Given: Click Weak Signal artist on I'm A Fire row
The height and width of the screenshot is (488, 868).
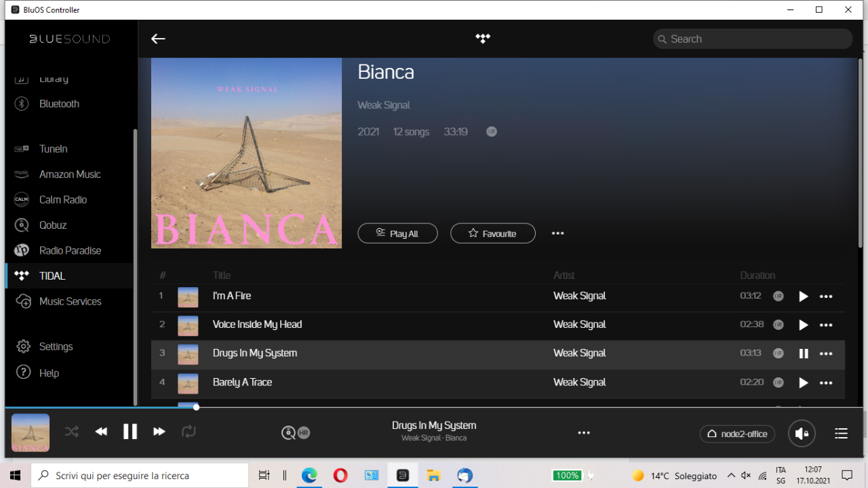Looking at the screenshot, I should point(580,296).
